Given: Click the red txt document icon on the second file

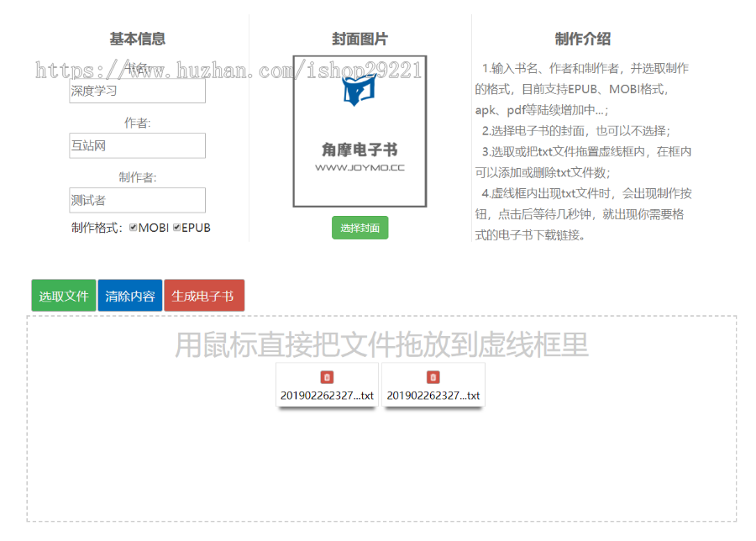Looking at the screenshot, I should [x=433, y=378].
